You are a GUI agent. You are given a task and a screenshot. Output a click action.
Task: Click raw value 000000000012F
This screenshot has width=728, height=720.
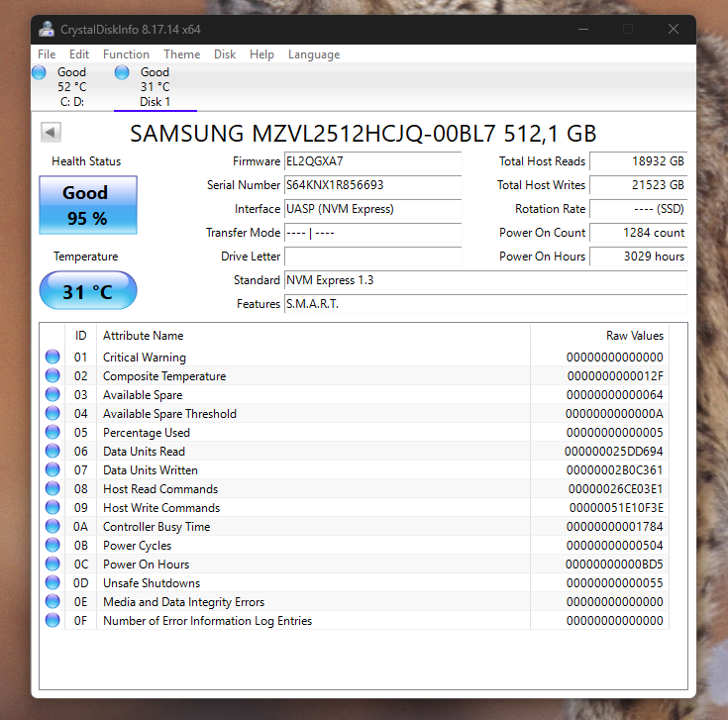[x=615, y=376]
